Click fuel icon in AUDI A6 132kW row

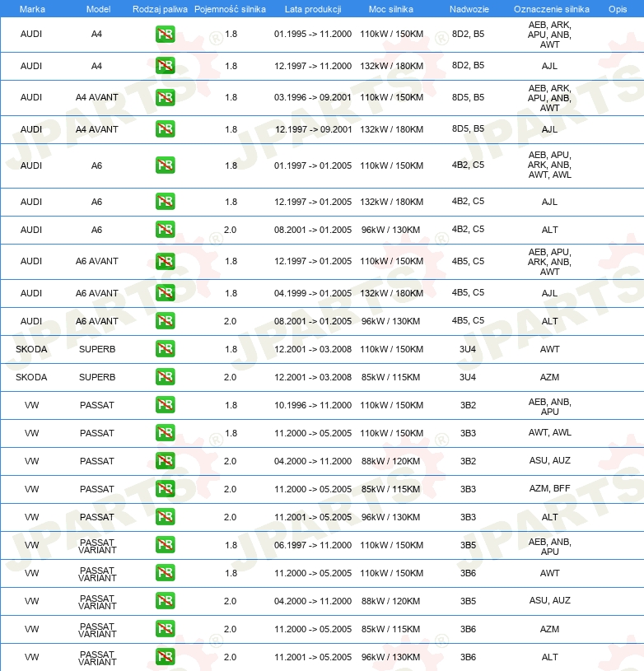click(166, 202)
